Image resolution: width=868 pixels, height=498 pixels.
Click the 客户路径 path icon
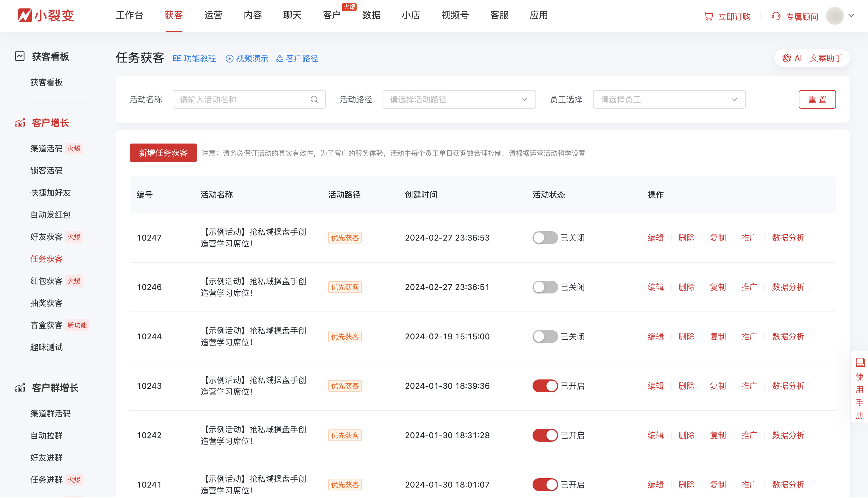(278, 58)
